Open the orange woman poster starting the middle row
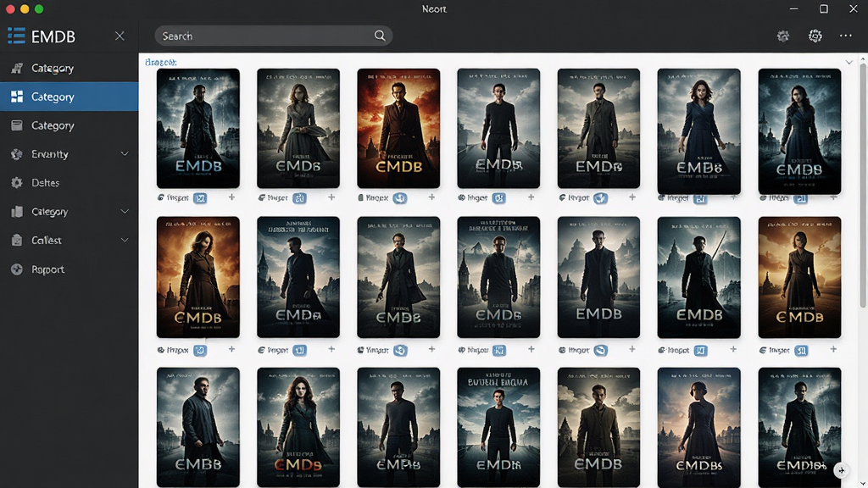Image resolution: width=868 pixels, height=488 pixels. click(x=198, y=277)
